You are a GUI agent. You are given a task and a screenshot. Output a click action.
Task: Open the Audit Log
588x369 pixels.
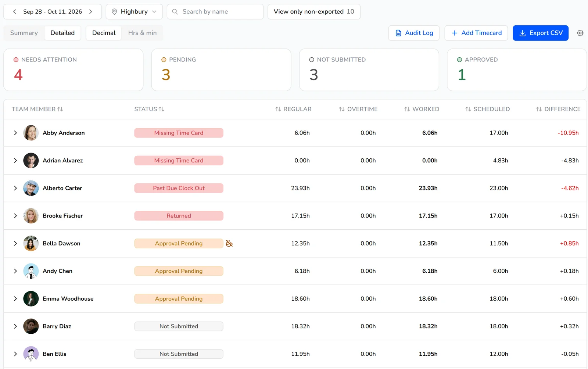(x=414, y=33)
